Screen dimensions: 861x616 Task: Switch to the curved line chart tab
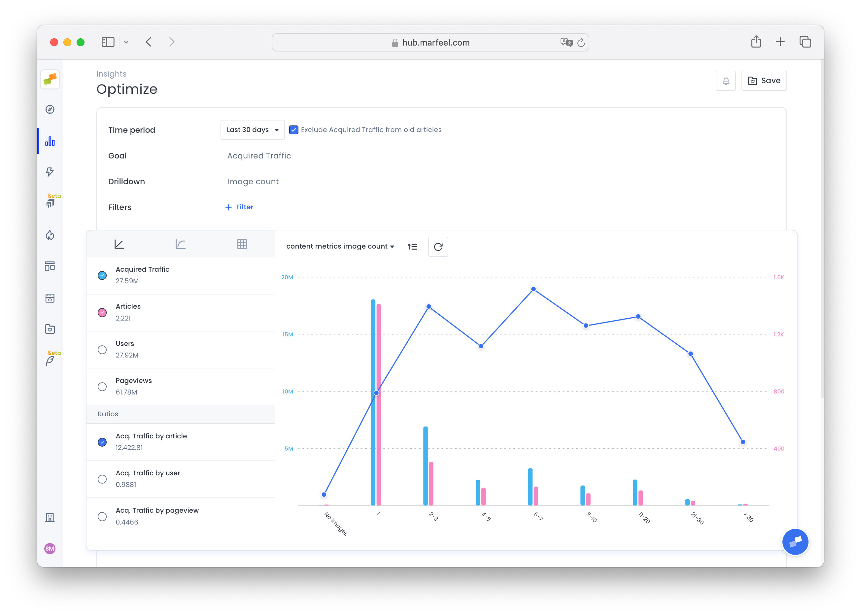tap(181, 244)
